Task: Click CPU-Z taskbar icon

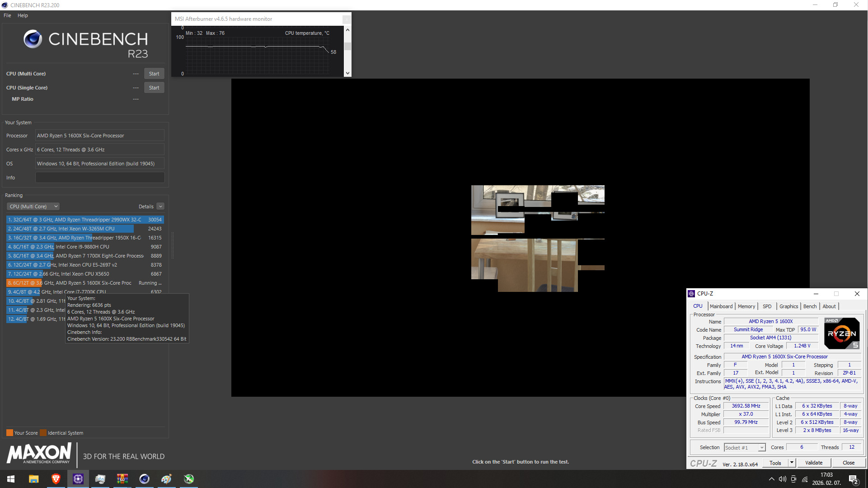Action: point(78,479)
